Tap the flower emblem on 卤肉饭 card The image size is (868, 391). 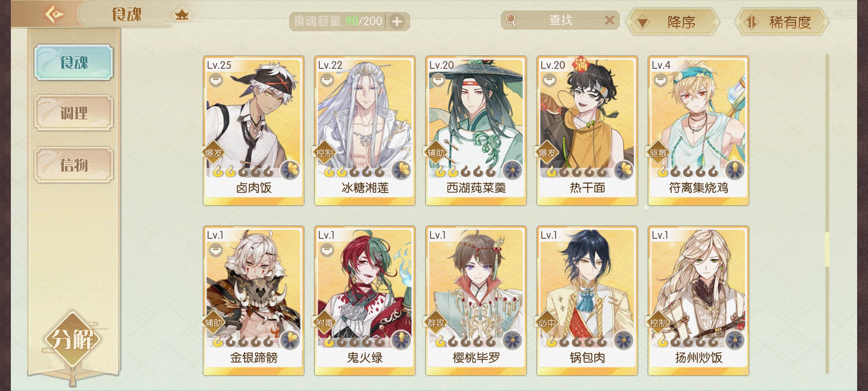tap(290, 170)
